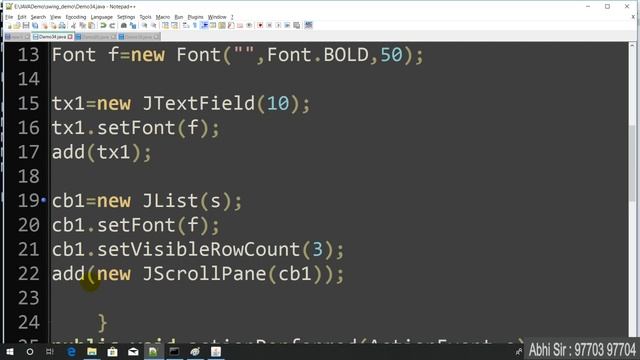
Task: Click the spell check ABC icon
Action: (308, 25)
